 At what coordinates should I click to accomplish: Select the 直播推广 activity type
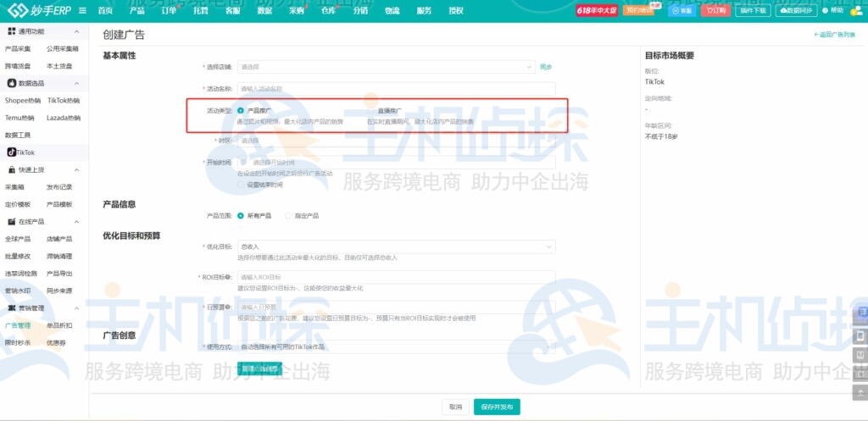pos(370,111)
